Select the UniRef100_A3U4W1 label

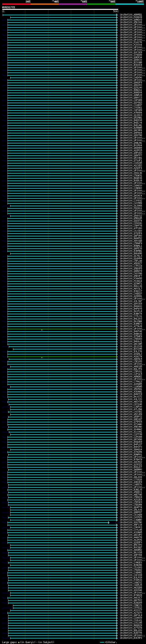131,392
